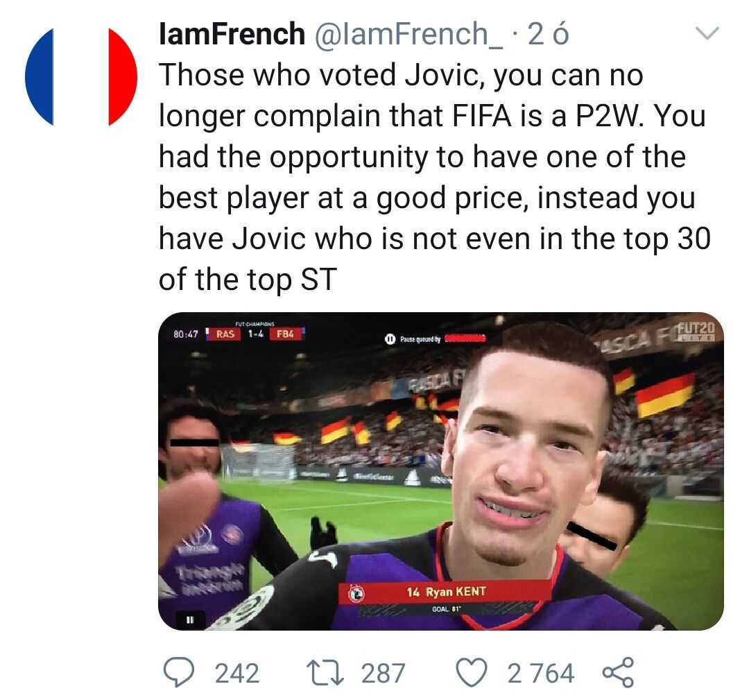
Task: Click the 2 764 likes count
Action: pos(540,673)
